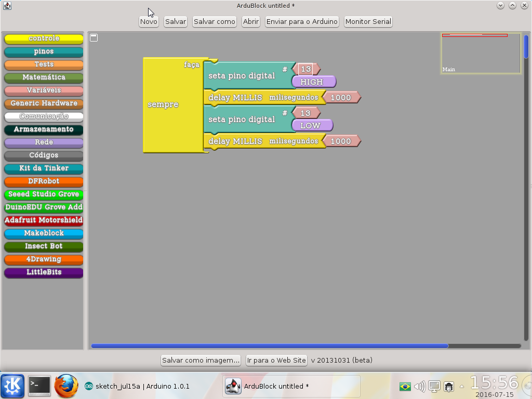Image resolution: width=532 pixels, height=399 pixels.
Task: Open the Makeblock block drawer
Action: point(44,233)
